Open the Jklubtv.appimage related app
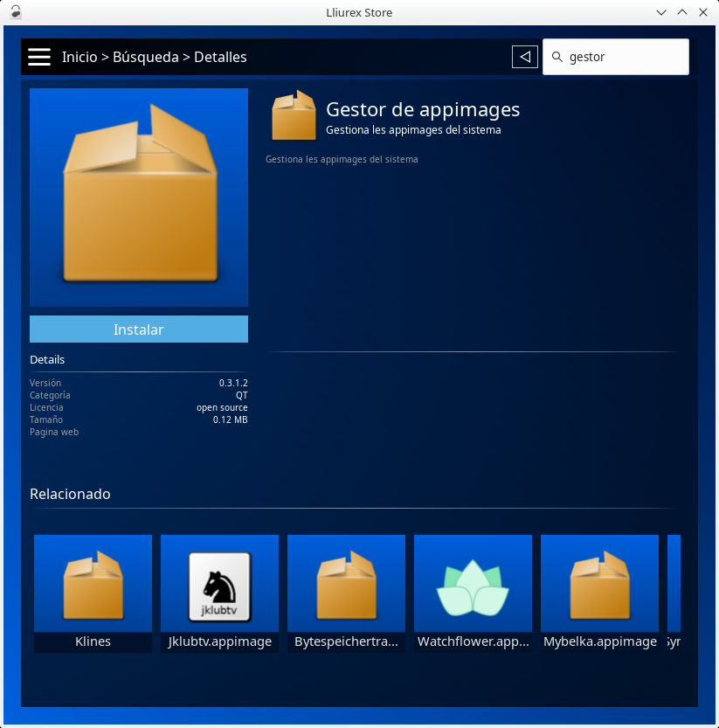This screenshot has height=728, width=719. coord(219,593)
